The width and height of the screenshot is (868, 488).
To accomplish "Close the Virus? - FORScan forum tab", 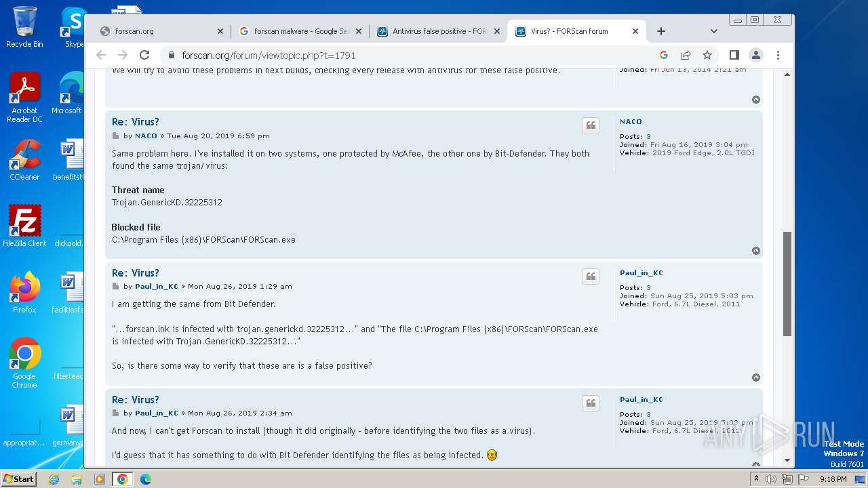I will 635,31.
